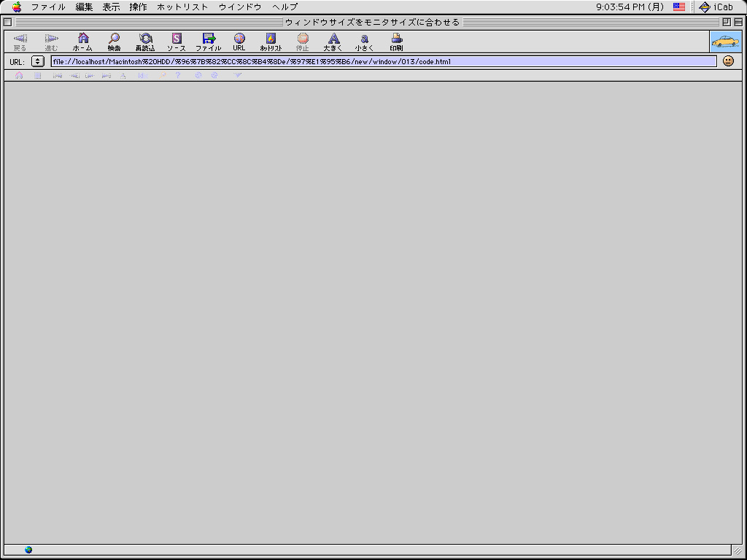
Task: Click the ファイル (File) disk icon
Action: coord(209,42)
